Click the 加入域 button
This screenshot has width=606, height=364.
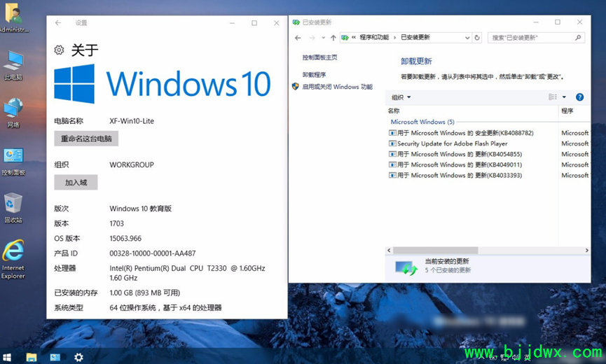coord(76,183)
